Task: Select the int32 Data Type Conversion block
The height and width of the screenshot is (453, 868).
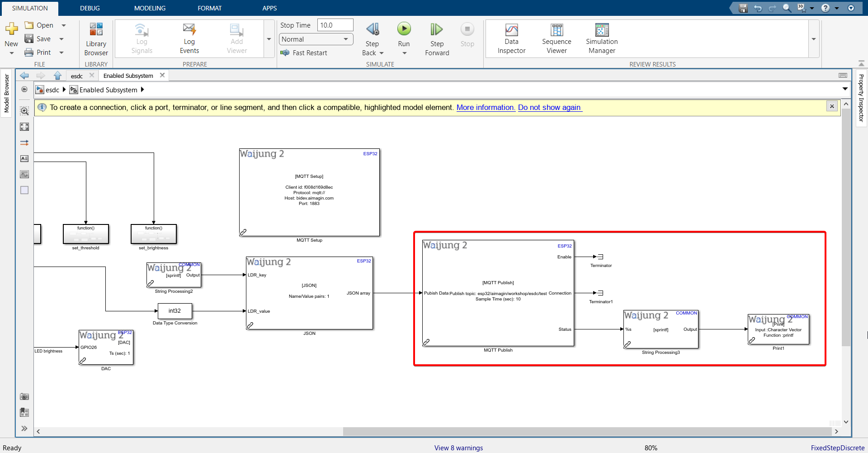Action: click(175, 311)
